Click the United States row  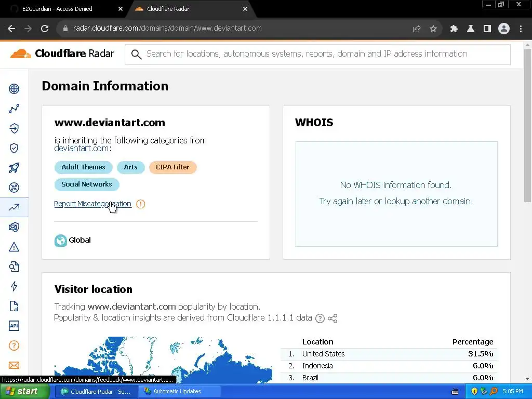pos(389,354)
